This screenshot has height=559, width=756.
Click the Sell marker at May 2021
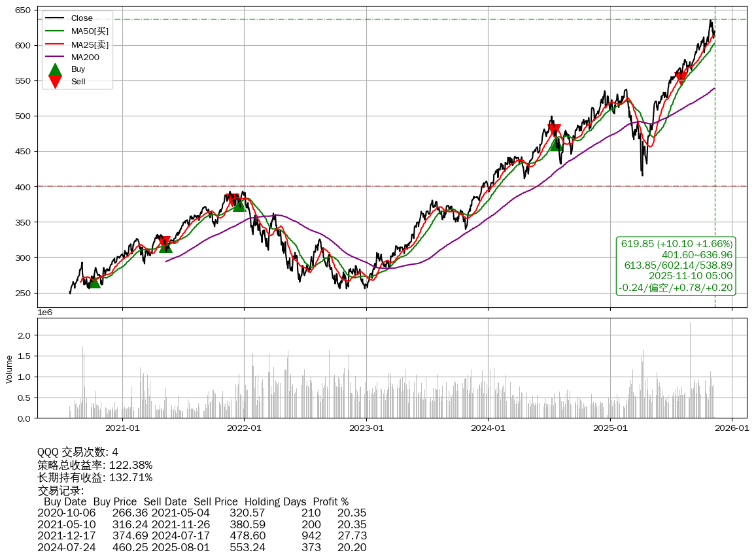pos(164,242)
